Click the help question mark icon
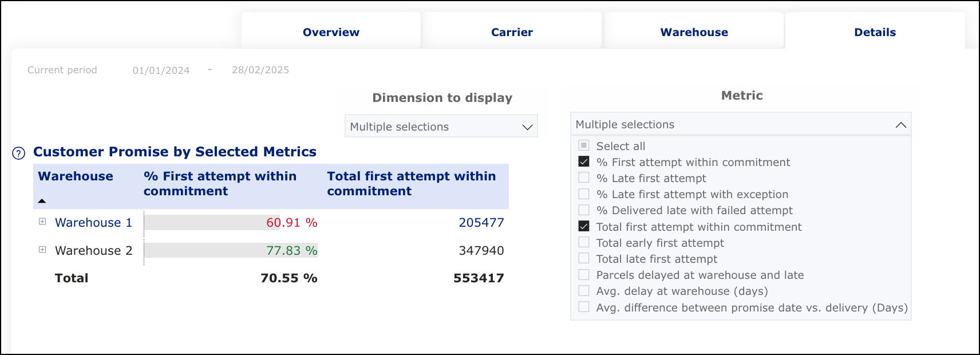 (x=18, y=153)
